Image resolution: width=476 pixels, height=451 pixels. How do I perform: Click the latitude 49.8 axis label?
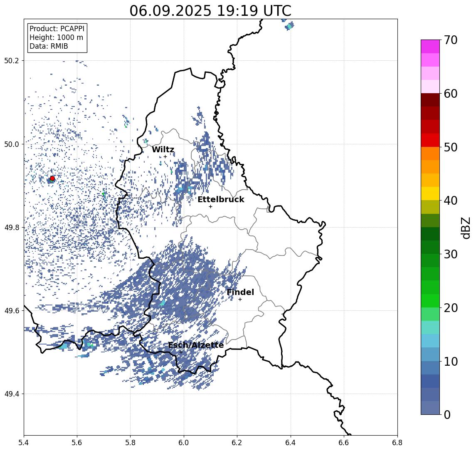coord(11,227)
